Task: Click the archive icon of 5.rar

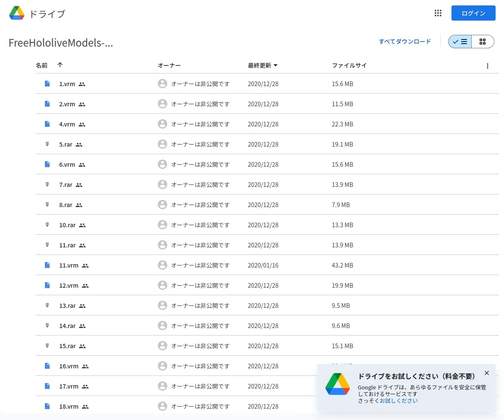Action: pyautogui.click(x=47, y=144)
